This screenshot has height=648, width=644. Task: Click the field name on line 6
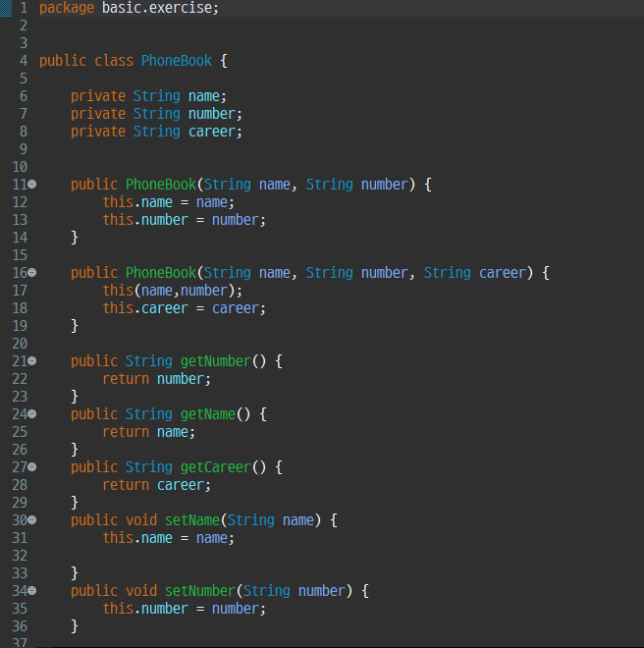pos(204,96)
